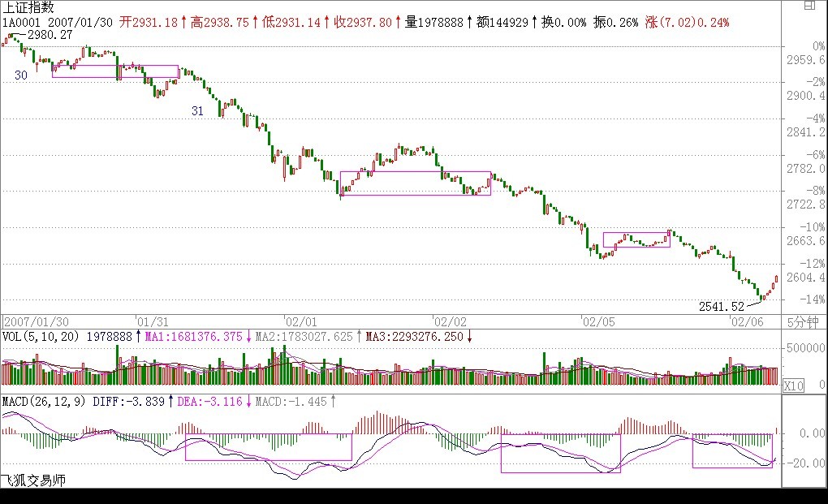The height and width of the screenshot is (504, 828).
Task: Click the DEA value in MACD header
Action: tap(209, 401)
